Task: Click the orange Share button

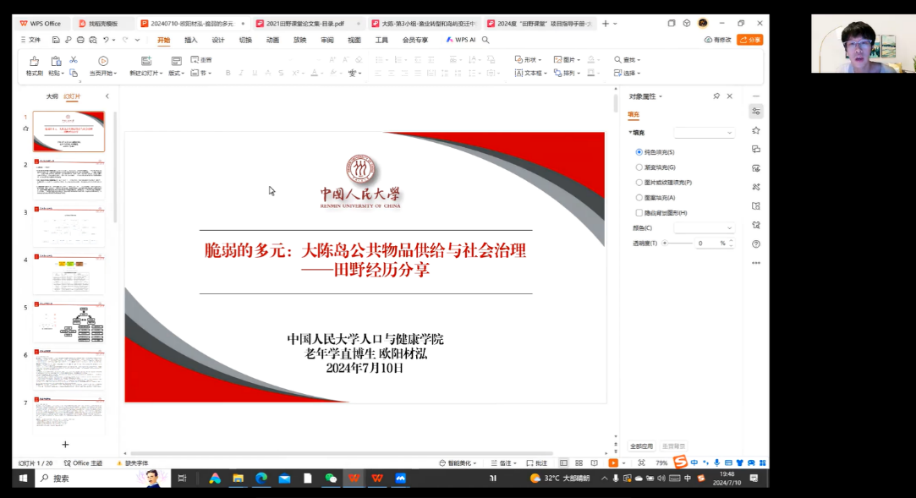Action: pos(750,40)
